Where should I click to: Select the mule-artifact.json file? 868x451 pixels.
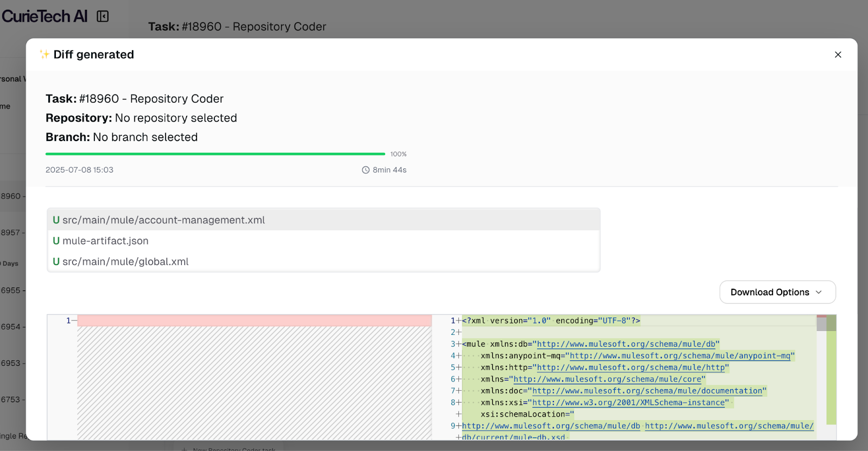point(323,240)
